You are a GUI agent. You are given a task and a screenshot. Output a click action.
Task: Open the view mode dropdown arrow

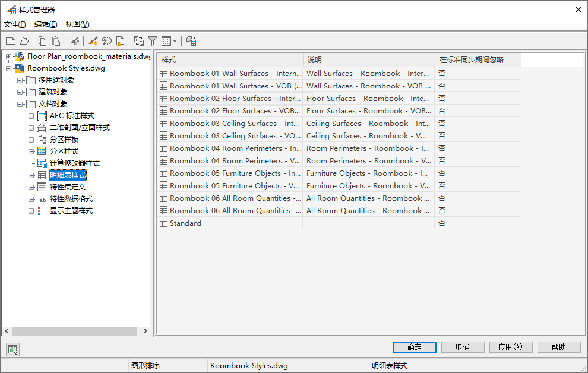point(175,41)
